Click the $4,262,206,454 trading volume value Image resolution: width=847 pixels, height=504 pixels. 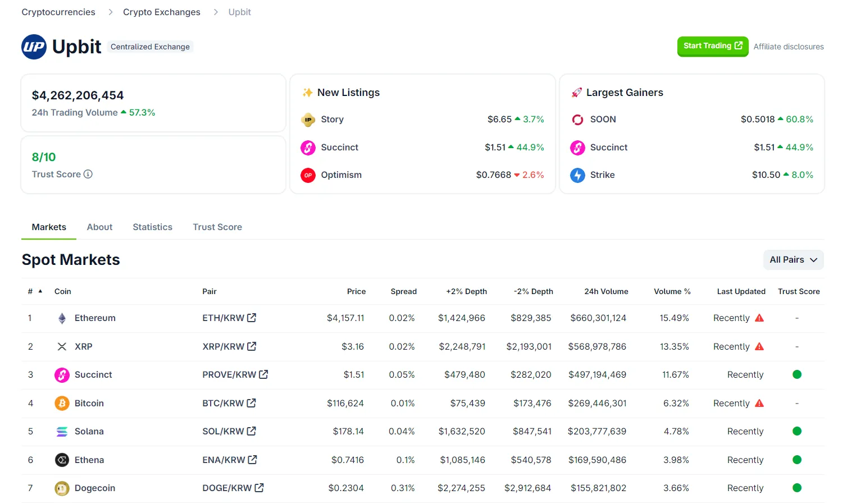[78, 95]
